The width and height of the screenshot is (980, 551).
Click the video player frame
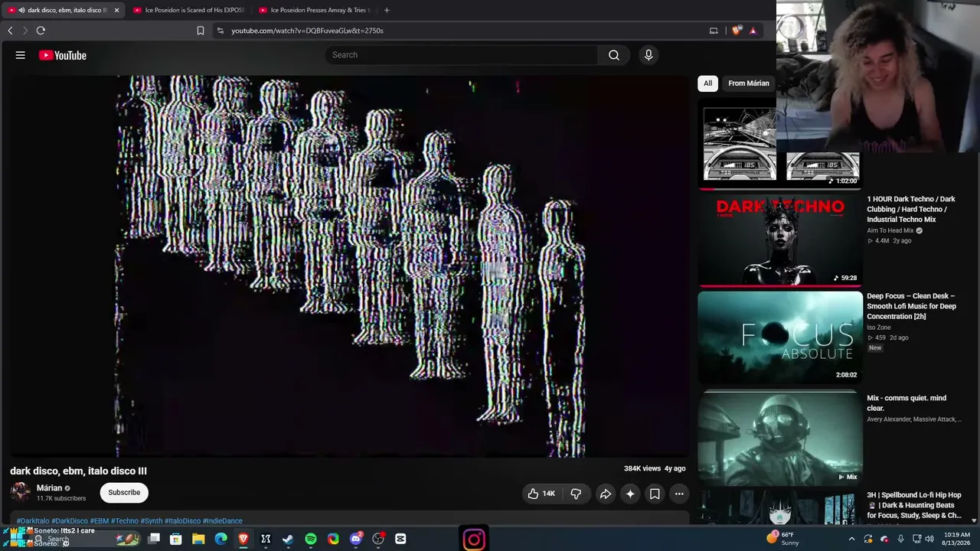348,266
